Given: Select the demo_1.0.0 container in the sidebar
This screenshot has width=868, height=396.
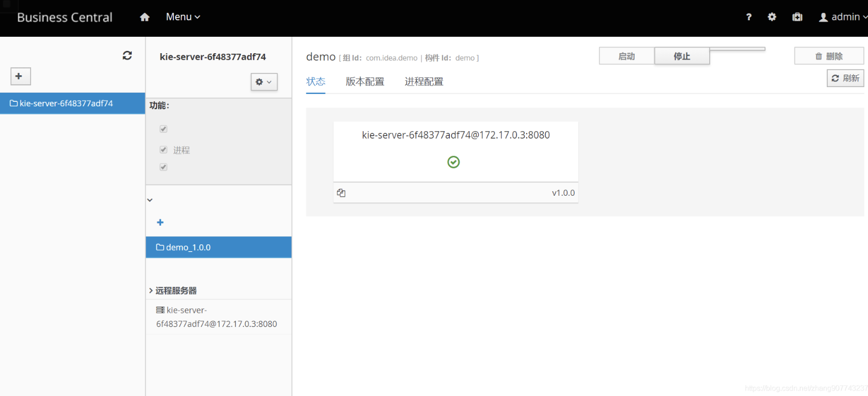Looking at the screenshot, I should point(188,247).
